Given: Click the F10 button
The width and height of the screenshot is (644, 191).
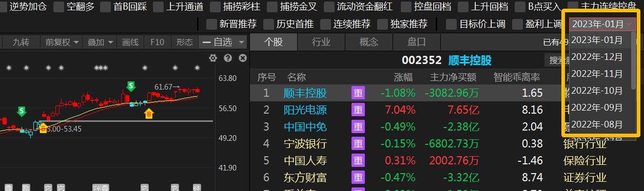Looking at the screenshot, I should coord(157,42).
